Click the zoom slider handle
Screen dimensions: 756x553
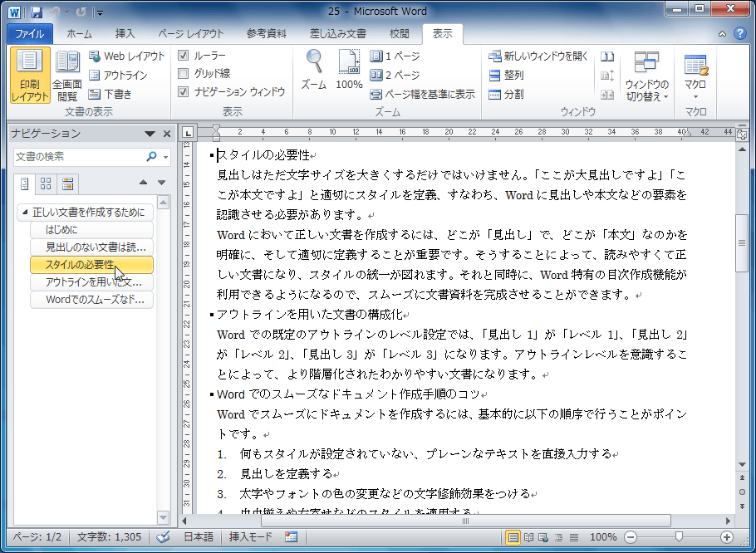tap(679, 536)
